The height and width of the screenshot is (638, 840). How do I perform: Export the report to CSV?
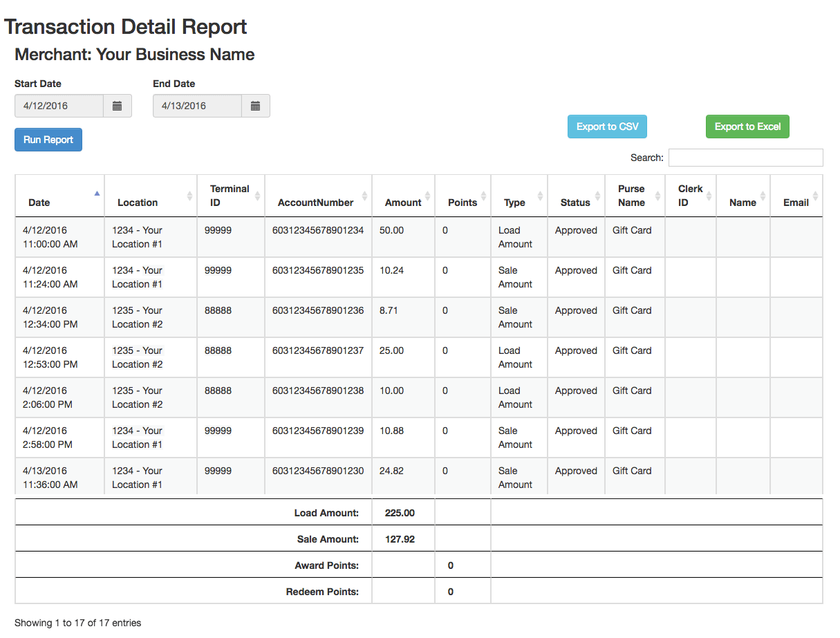(608, 126)
